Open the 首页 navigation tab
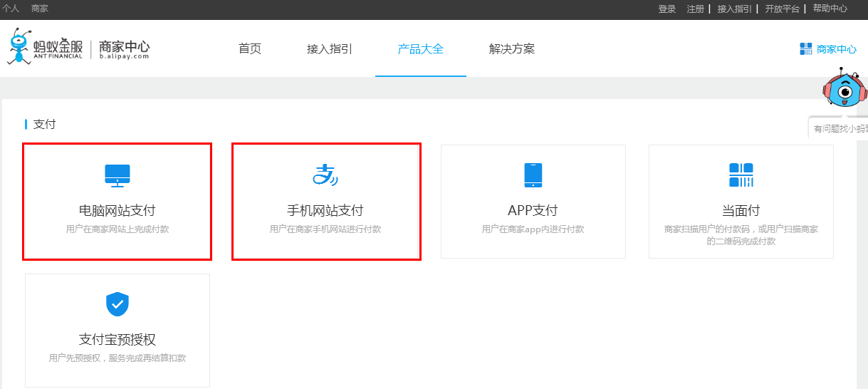The width and height of the screenshot is (868, 389). point(250,49)
